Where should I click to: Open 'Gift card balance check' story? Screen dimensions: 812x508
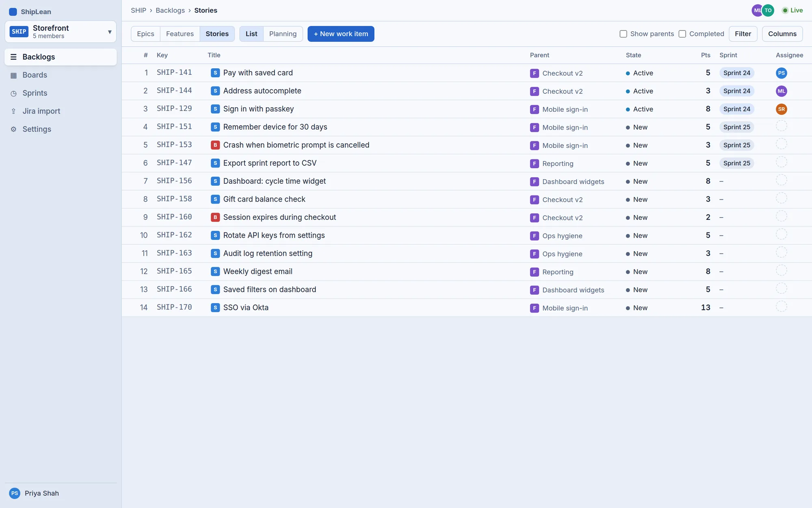264,199
